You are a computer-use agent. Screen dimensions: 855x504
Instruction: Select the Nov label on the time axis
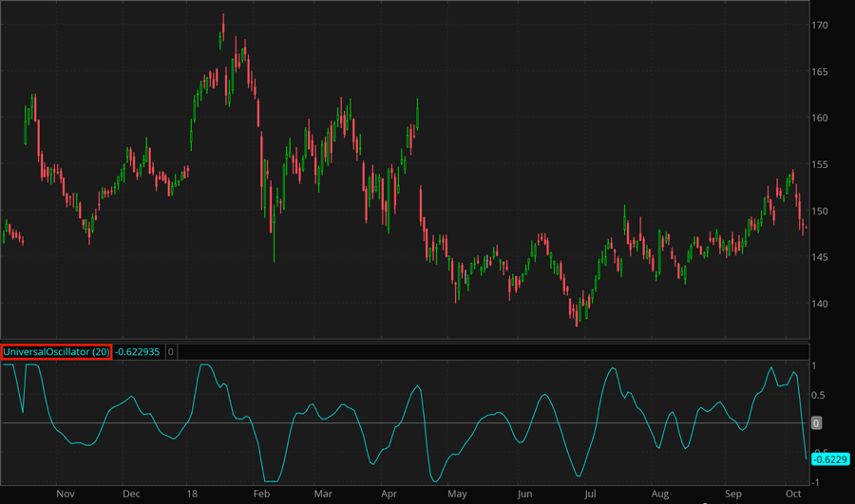(x=65, y=495)
